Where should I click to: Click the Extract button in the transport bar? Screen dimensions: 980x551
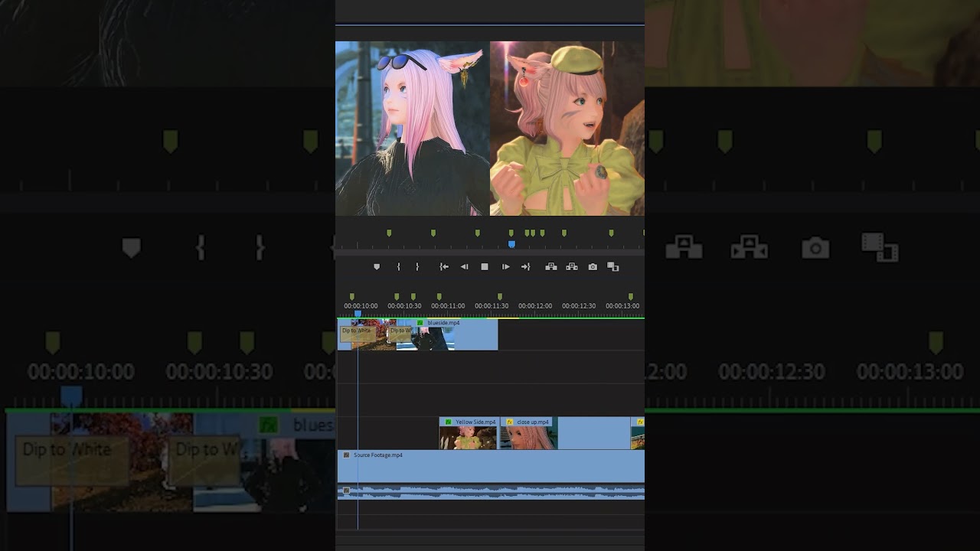click(571, 267)
